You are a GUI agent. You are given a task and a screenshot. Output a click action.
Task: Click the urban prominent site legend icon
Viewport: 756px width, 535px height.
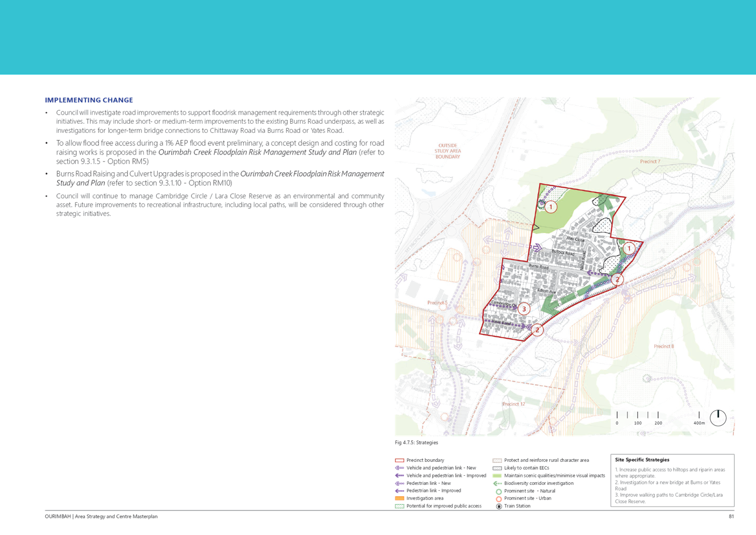click(x=498, y=499)
